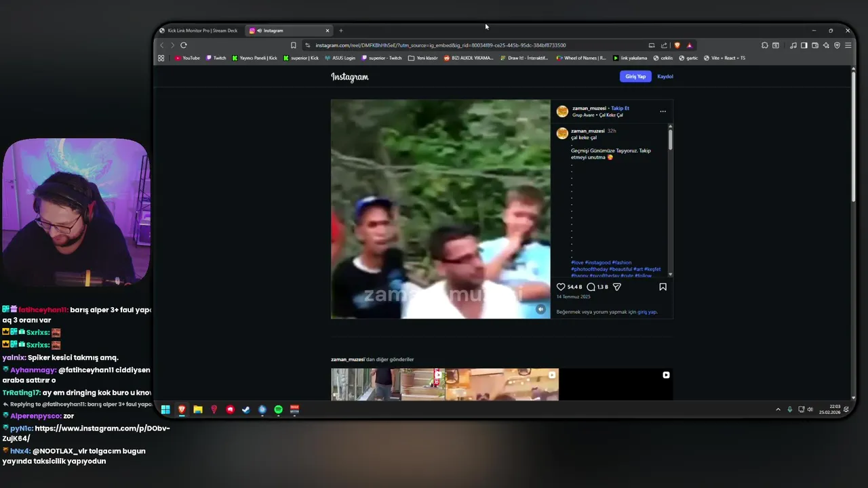Open the Brave Shields lion icon
The width and height of the screenshot is (868, 488).
point(677,45)
